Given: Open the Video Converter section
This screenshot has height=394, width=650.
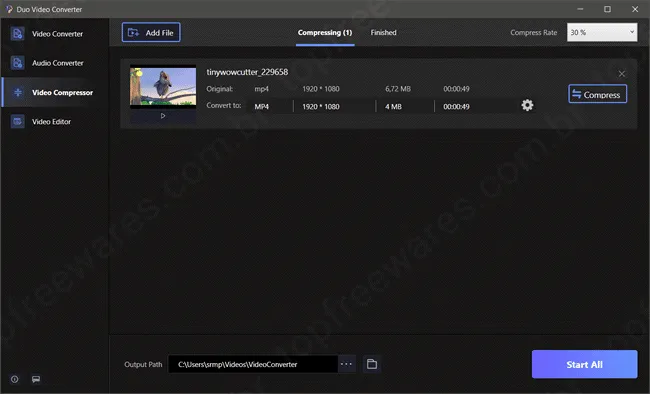Looking at the screenshot, I should [x=55, y=34].
